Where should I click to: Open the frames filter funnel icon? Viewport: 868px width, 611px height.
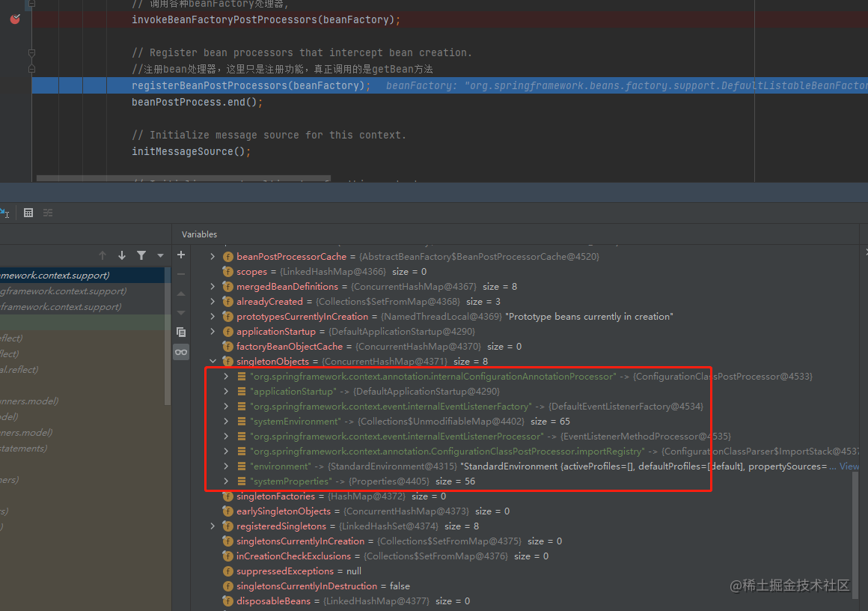pos(141,255)
